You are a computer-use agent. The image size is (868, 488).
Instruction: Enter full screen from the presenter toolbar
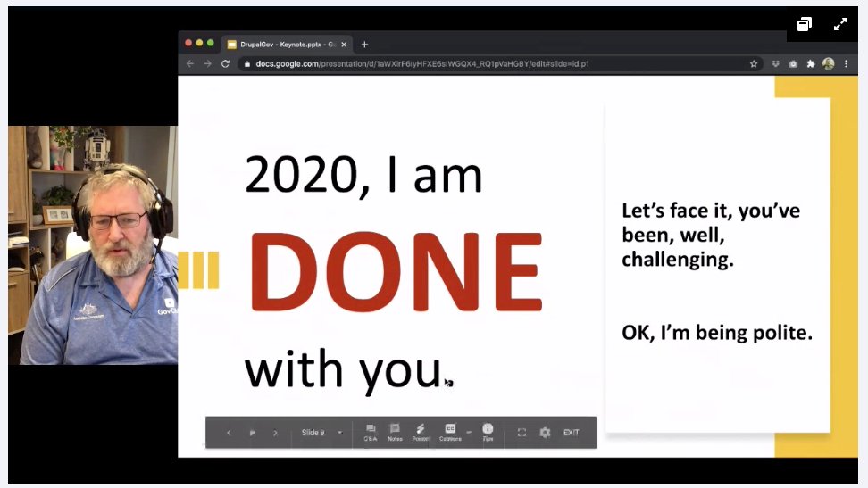tap(522, 433)
